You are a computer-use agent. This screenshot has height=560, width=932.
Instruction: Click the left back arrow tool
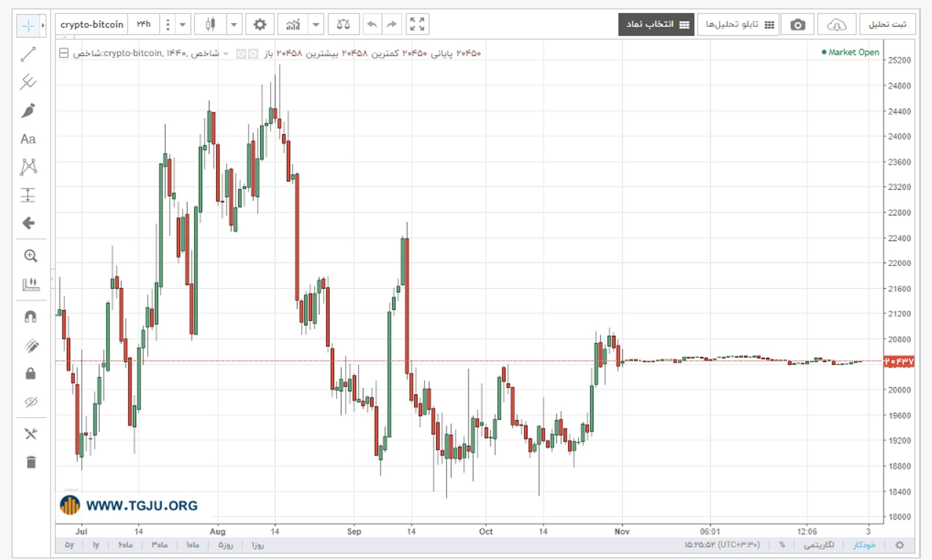point(28,223)
